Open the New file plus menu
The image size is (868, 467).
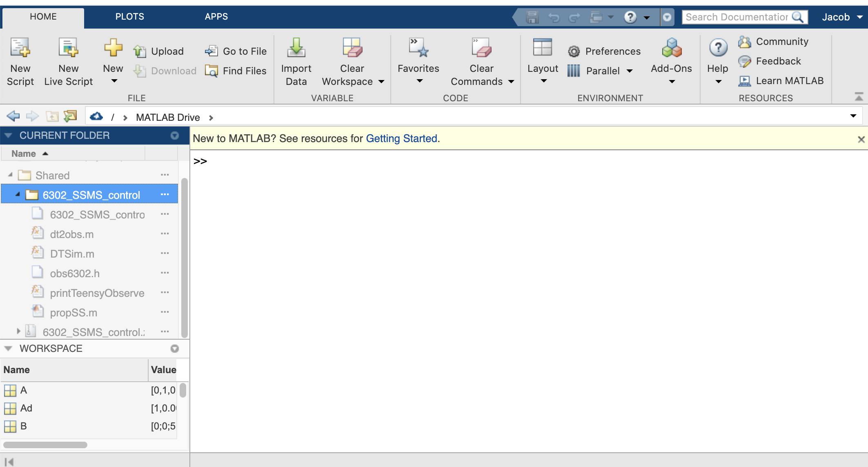click(x=113, y=62)
